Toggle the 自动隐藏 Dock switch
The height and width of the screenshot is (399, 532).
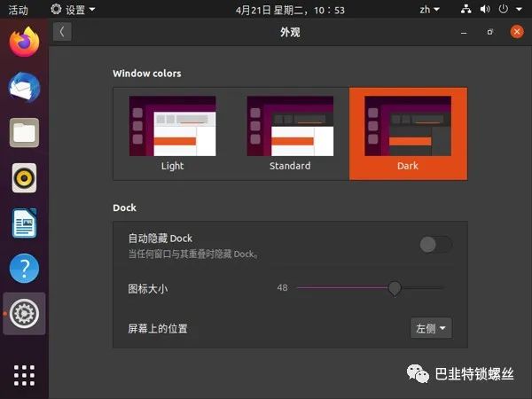point(435,245)
